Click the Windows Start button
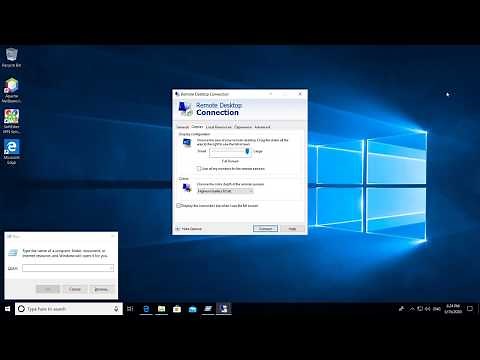 (x=7, y=309)
